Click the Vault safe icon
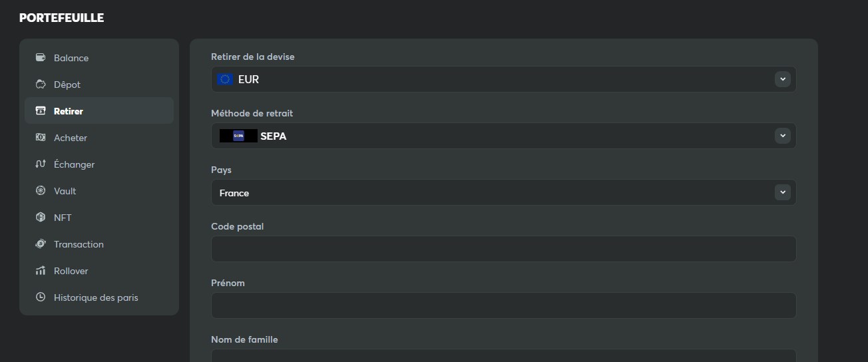This screenshot has width=868, height=362. [x=41, y=191]
